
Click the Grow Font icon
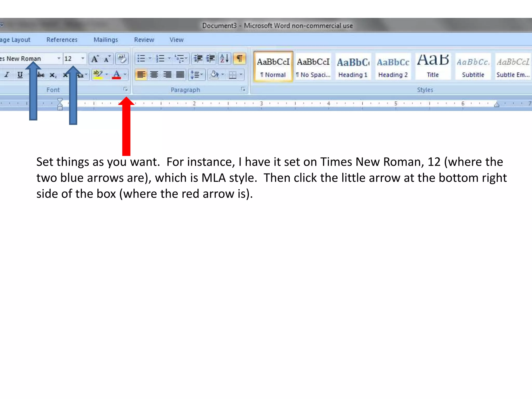[95, 59]
